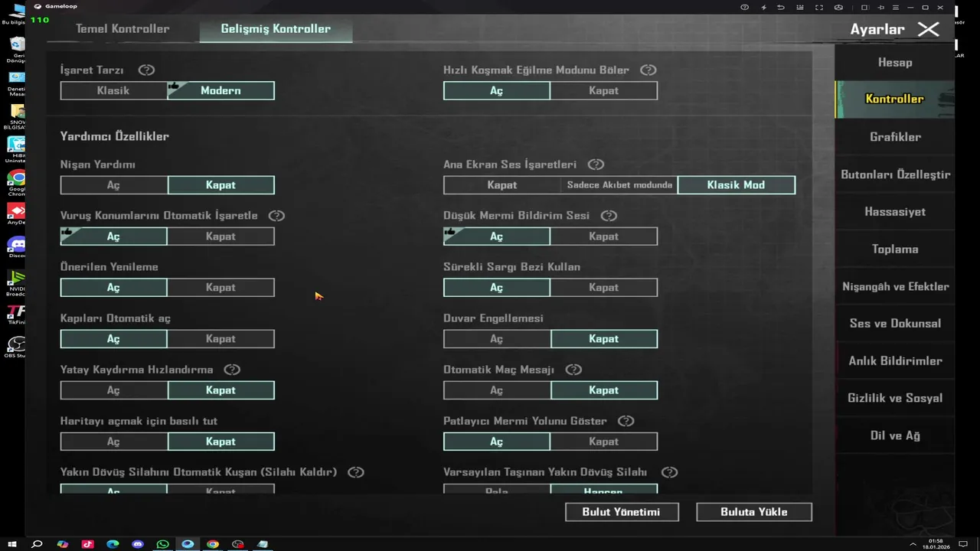
Task: Show help for Patlayıcı Mermi Yolunu Göster
Action: click(626, 421)
